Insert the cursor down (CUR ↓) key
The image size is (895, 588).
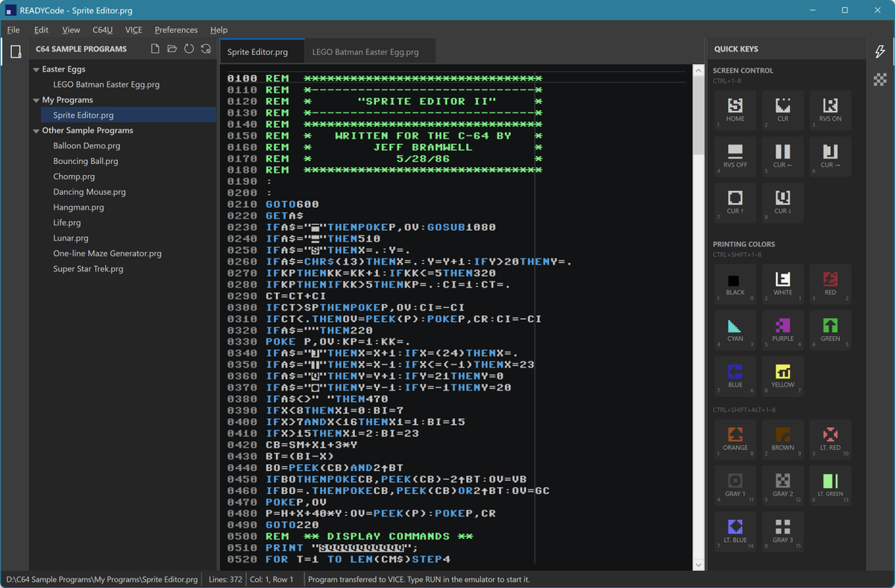tap(783, 203)
